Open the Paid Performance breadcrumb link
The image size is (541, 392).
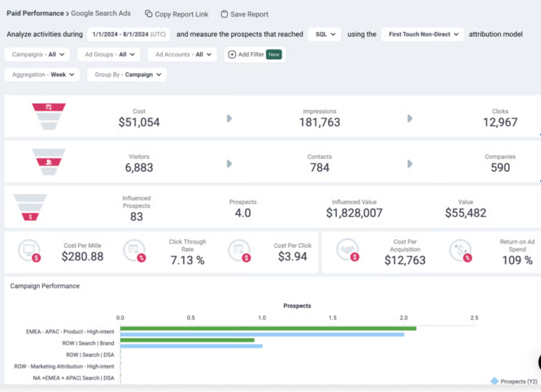34,13
